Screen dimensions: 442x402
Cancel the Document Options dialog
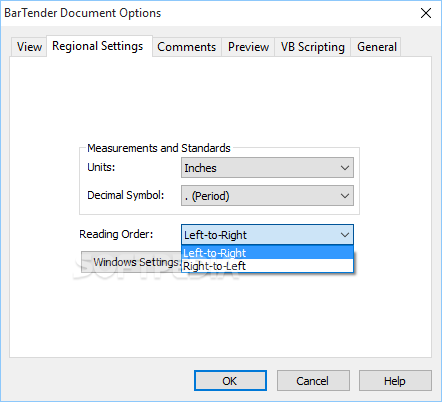(x=313, y=381)
